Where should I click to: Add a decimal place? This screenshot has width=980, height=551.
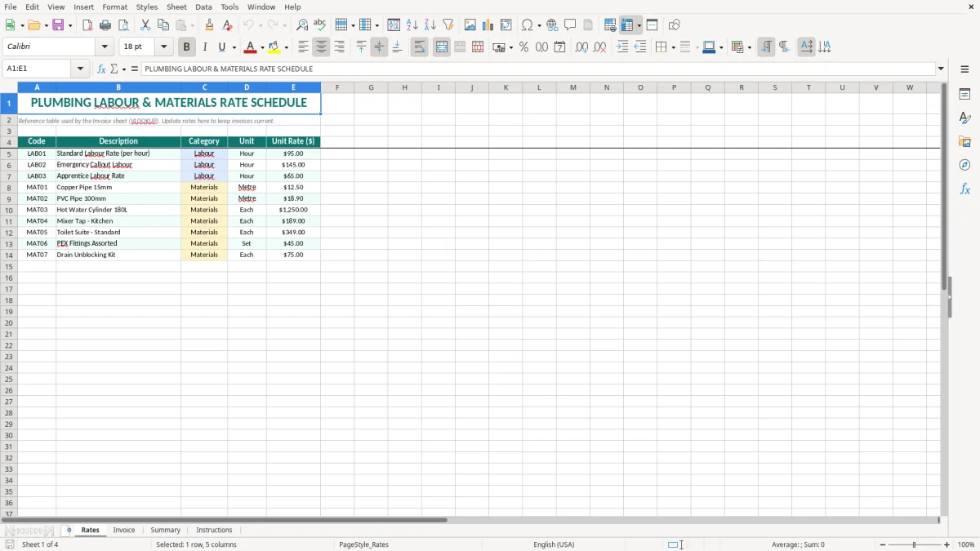pyautogui.click(x=581, y=47)
